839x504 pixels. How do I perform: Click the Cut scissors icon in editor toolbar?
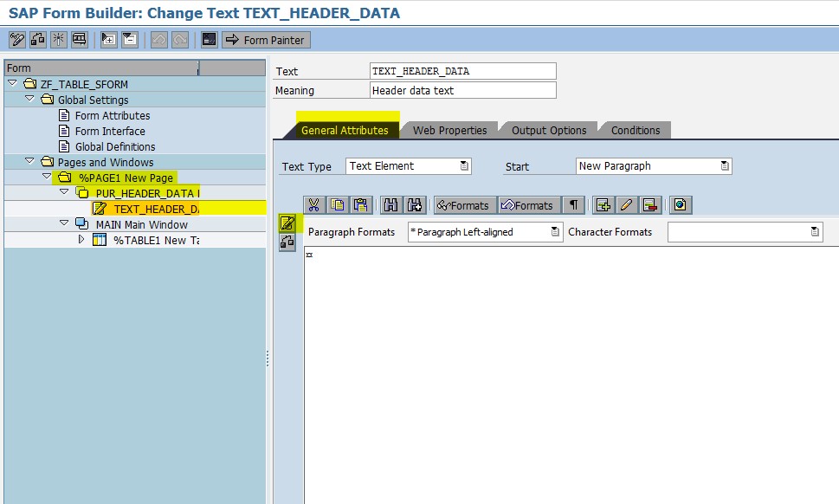point(313,205)
